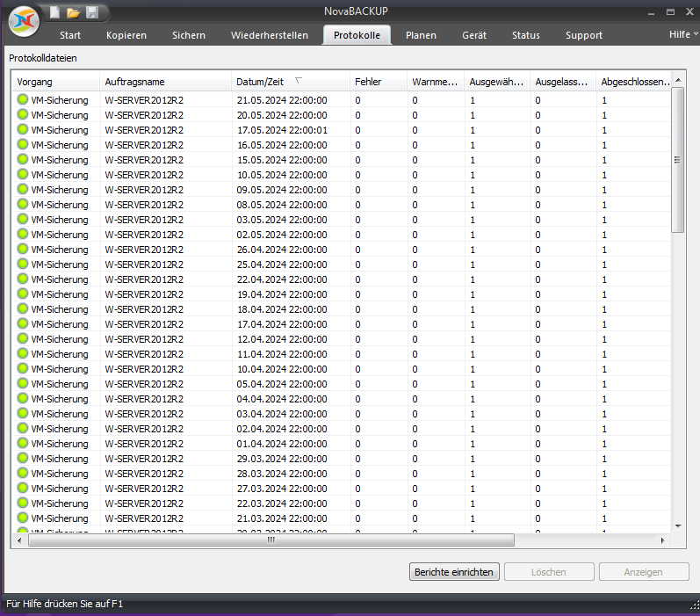Click the save floppy disk icon

pos(92,12)
